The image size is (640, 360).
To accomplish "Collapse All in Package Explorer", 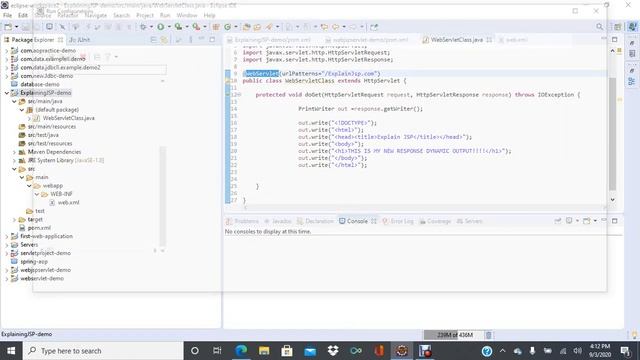I will click(x=153, y=40).
